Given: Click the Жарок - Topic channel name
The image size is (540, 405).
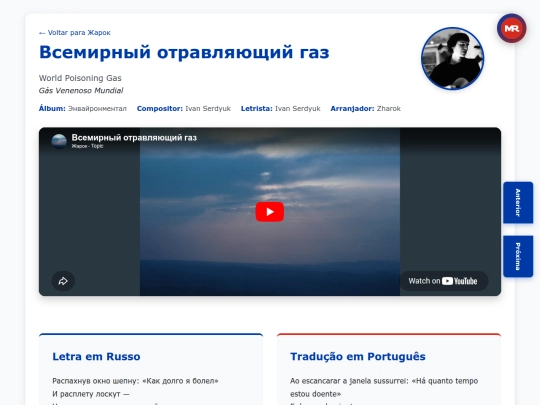Looking at the screenshot, I should (87, 146).
